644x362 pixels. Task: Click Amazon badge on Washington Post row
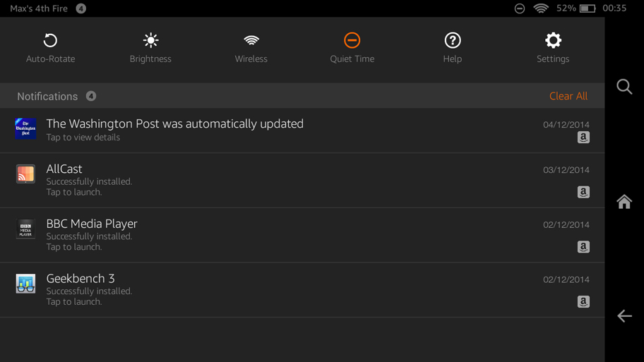point(583,138)
